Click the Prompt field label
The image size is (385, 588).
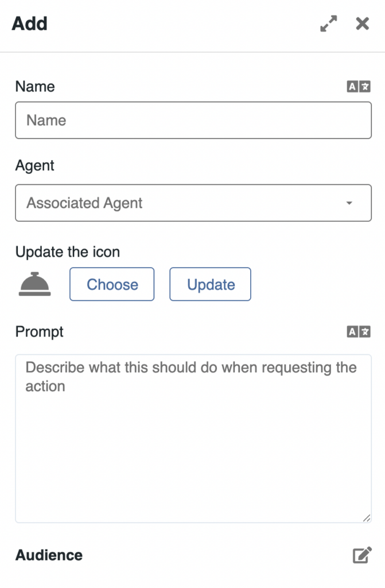click(40, 332)
